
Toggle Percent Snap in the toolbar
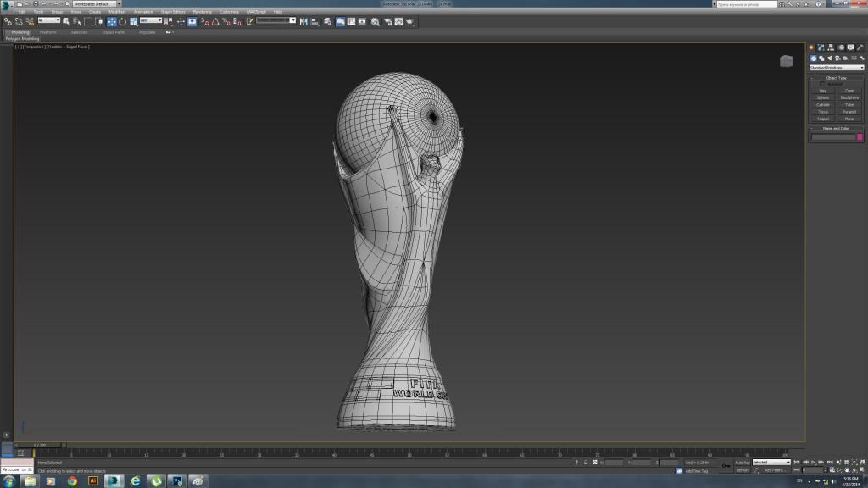pos(225,21)
